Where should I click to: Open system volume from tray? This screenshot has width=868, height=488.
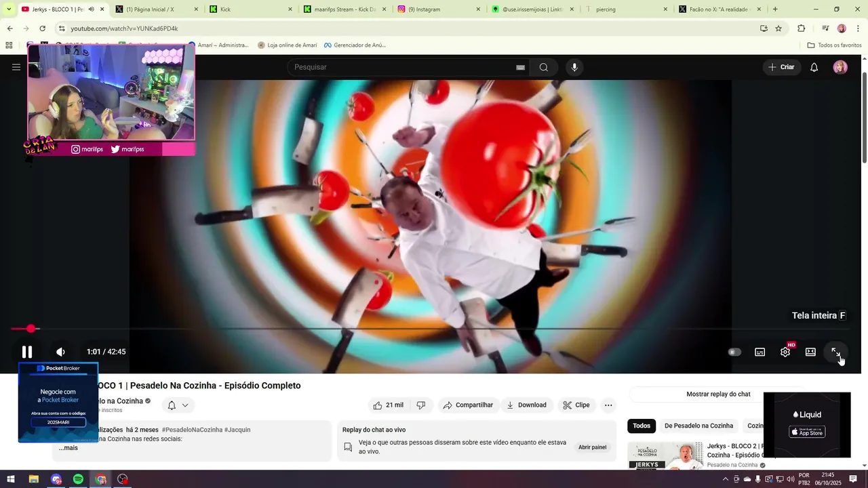[790, 479]
